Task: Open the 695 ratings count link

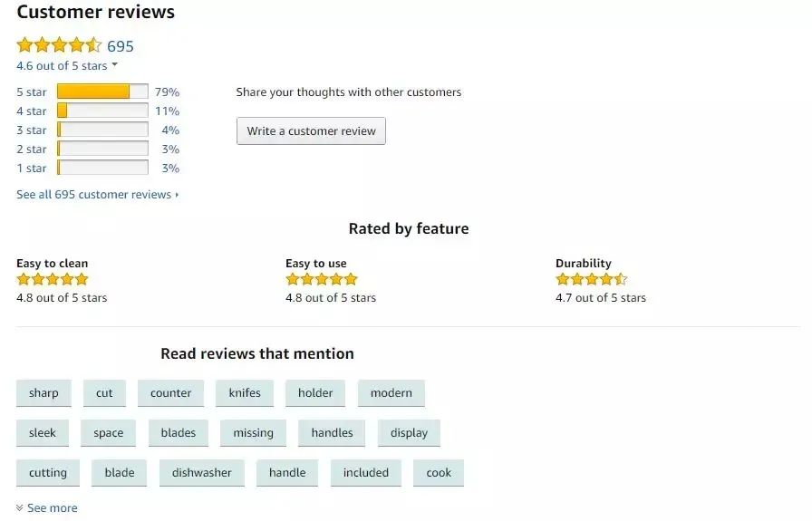Action: pos(121,46)
